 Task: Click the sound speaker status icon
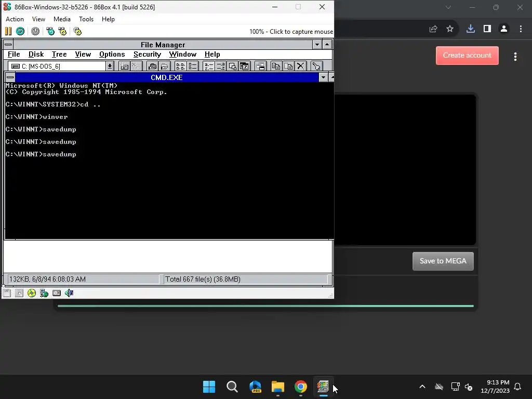pos(69,293)
